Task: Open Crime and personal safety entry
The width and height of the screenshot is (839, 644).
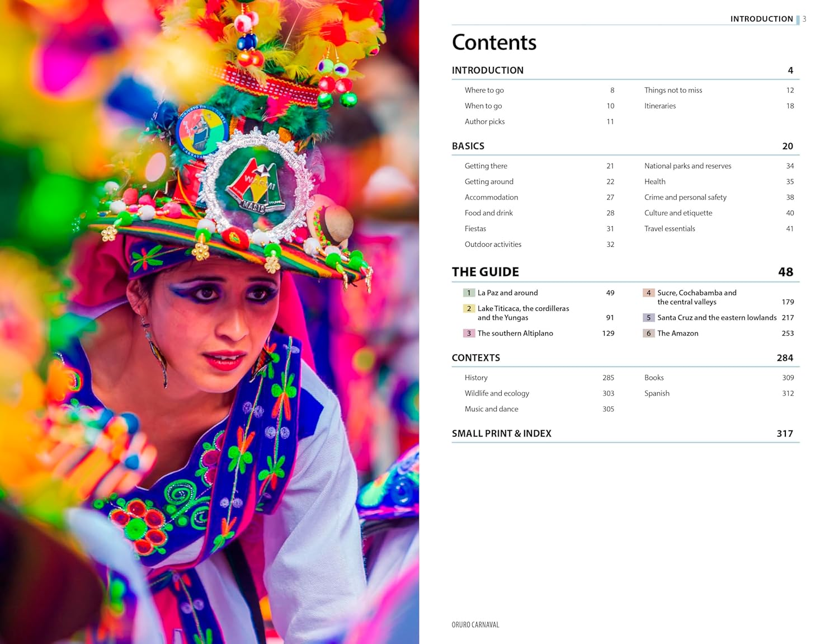Action: coord(685,198)
